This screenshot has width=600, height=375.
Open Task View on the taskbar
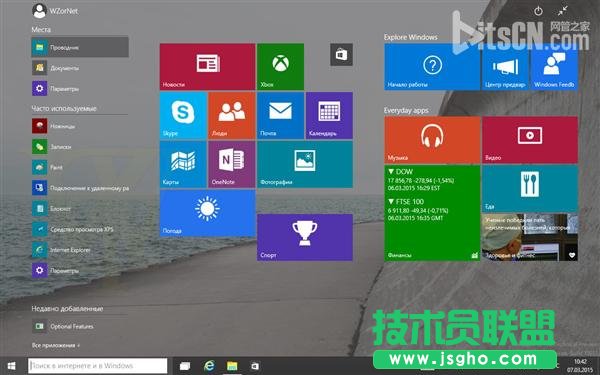185,366
